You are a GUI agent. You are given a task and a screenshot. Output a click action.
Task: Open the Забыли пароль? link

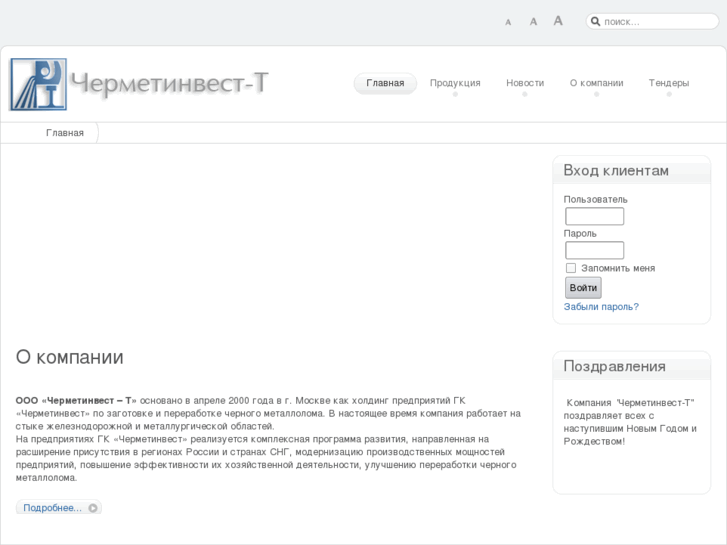click(601, 307)
